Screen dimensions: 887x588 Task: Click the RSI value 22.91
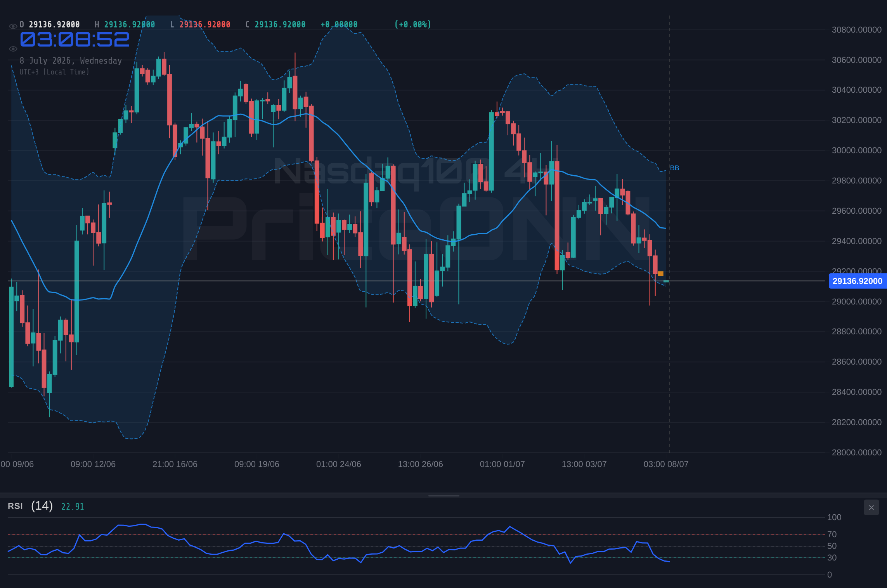pyautogui.click(x=73, y=507)
